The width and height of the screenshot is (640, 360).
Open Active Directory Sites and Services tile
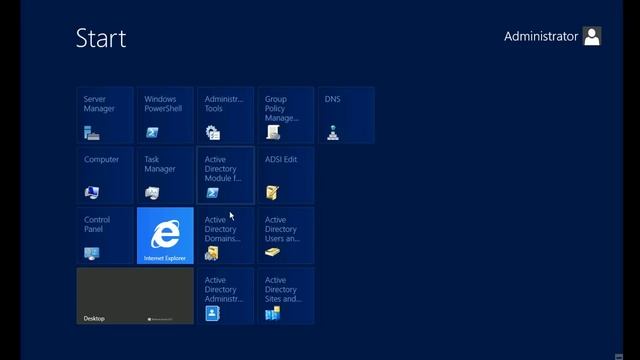point(286,296)
